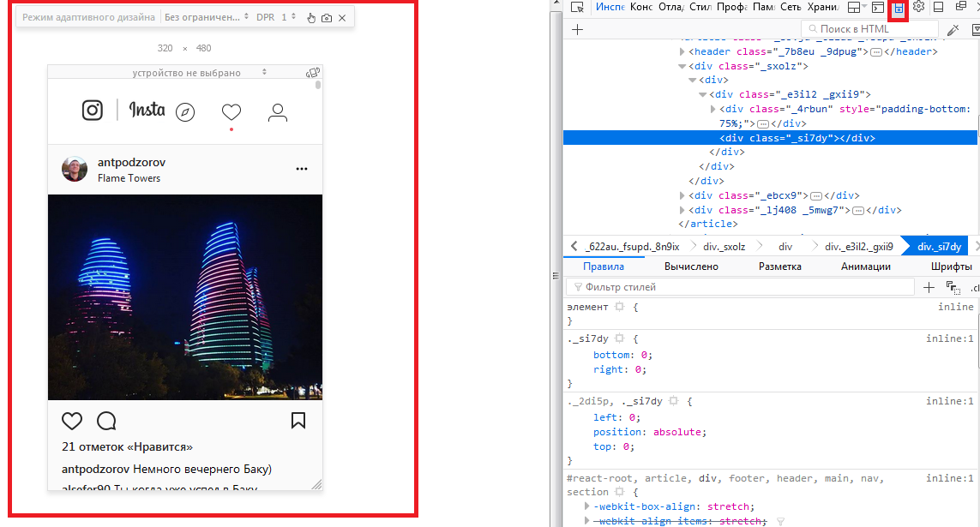Open the profile person icon

[278, 112]
